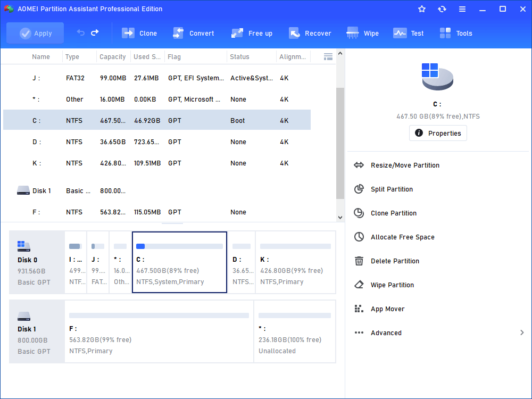
Task: Select Disk 1 in the disk map
Action: (37, 331)
